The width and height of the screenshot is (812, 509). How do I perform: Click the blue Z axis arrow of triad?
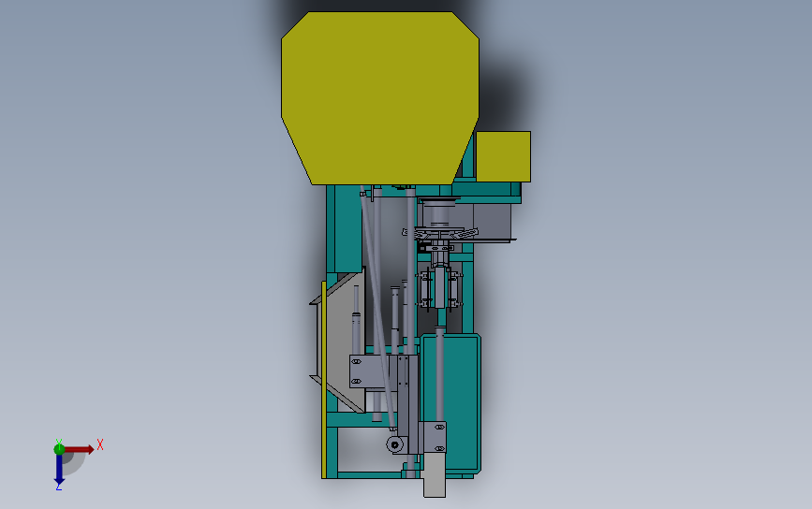tap(59, 470)
